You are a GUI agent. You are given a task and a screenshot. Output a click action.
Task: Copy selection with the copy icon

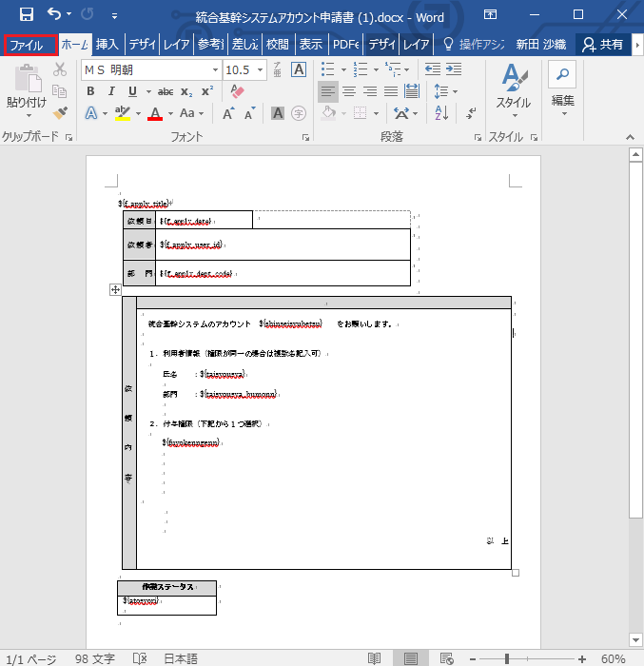tap(59, 91)
